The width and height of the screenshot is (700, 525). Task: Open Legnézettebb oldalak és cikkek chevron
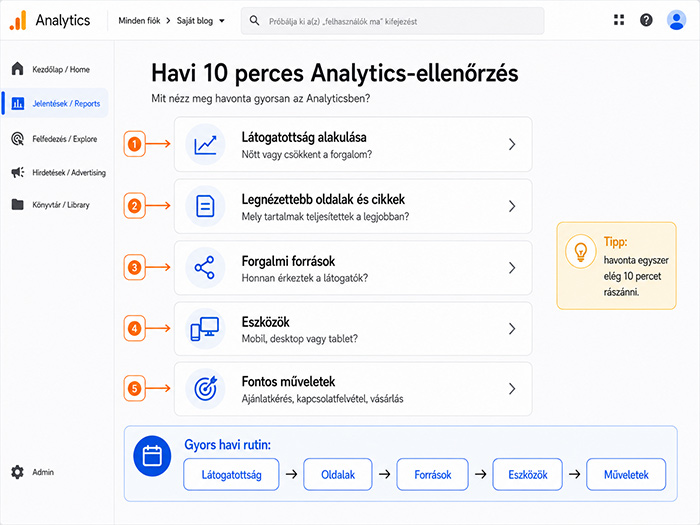tap(512, 206)
